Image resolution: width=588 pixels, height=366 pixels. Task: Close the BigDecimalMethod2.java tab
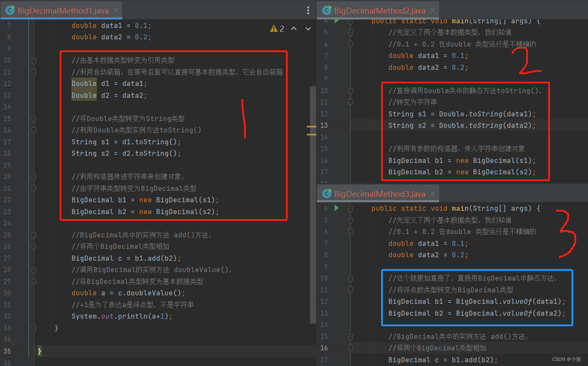pyautogui.click(x=432, y=10)
